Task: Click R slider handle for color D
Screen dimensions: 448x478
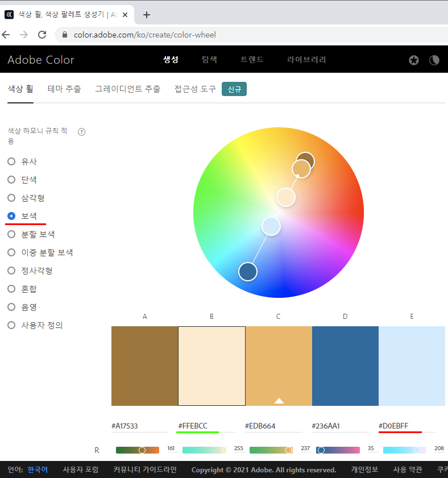Action: (321, 450)
